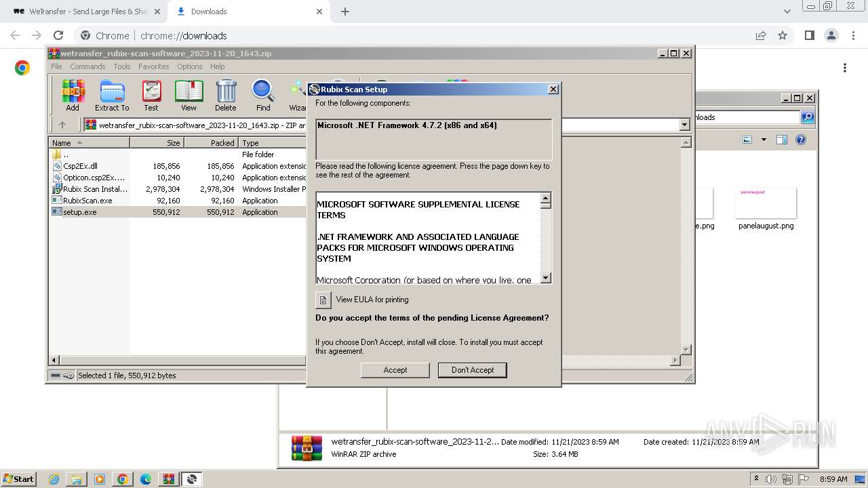Show hidden tray icons arrow
The width and height of the screenshot is (868, 488).
tap(757, 479)
